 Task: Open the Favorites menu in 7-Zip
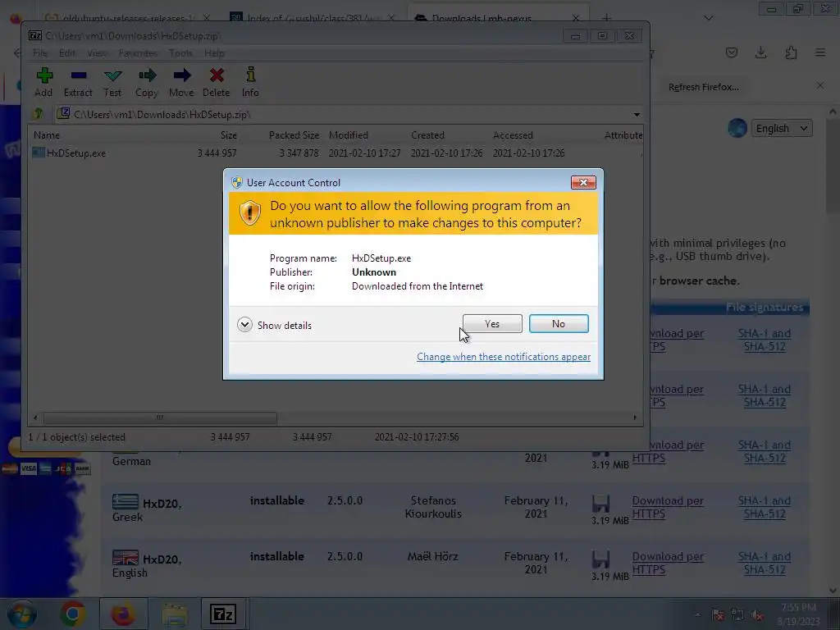(138, 53)
